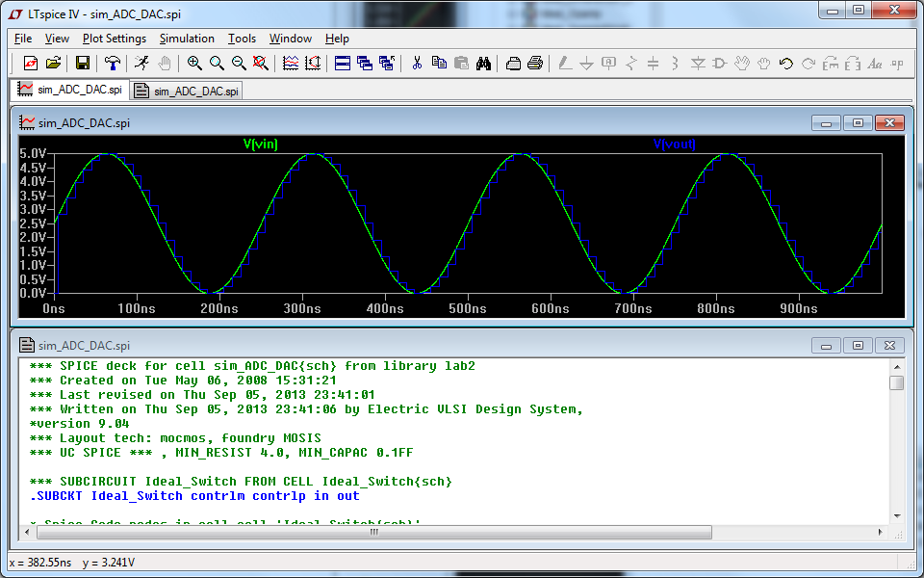
Task: Click the Print icon in toolbar
Action: 536,64
